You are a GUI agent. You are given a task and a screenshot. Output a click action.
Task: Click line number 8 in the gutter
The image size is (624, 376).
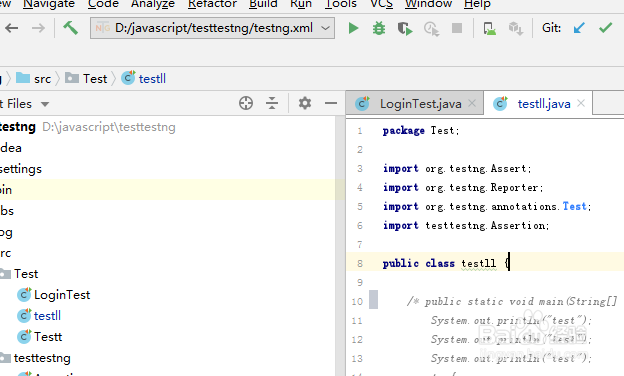[360, 263]
